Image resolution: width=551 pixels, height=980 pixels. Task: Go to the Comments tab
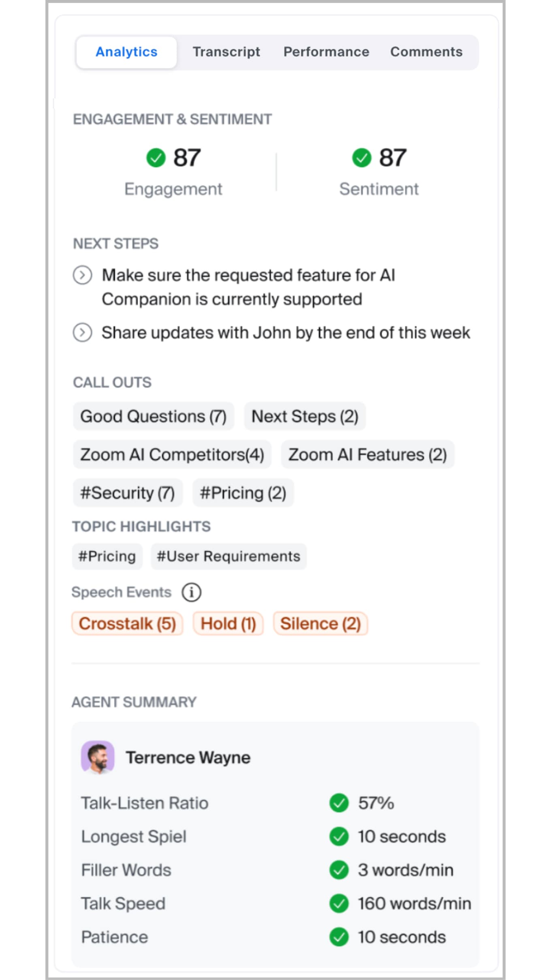[426, 52]
